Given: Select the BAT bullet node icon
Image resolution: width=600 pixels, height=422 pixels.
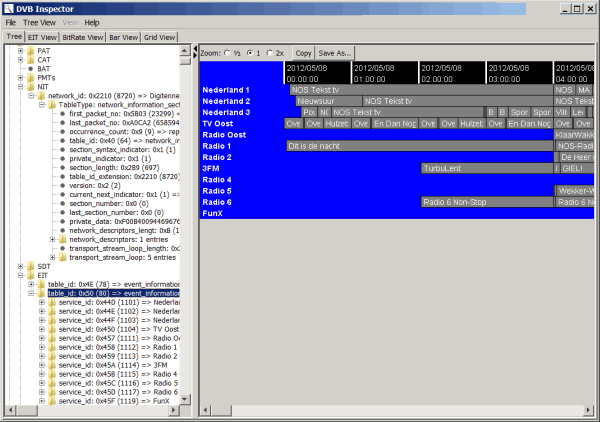Looking at the screenshot, I should (31, 69).
